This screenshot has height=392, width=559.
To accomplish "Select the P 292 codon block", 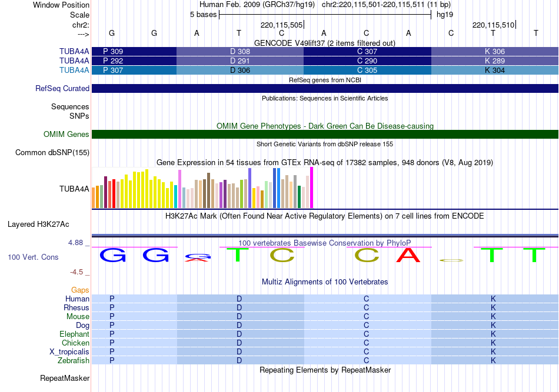I will [x=134, y=61].
